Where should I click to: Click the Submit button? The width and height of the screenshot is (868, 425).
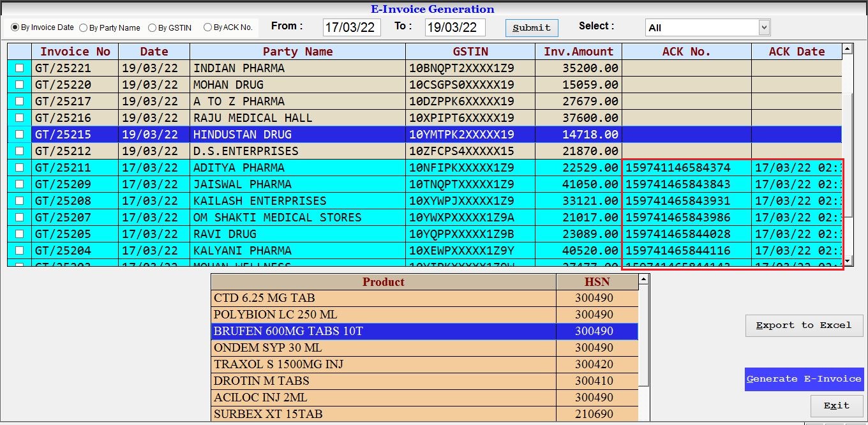click(532, 28)
